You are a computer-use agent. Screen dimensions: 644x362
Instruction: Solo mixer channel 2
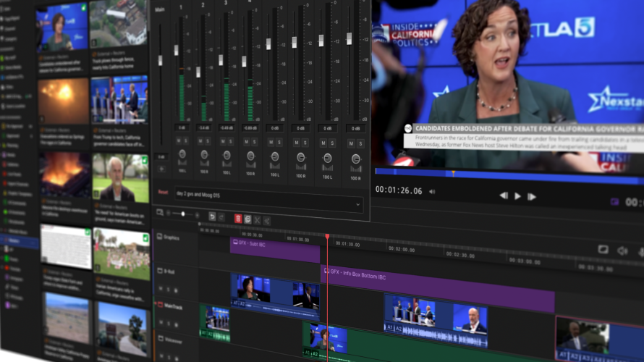coord(208,141)
